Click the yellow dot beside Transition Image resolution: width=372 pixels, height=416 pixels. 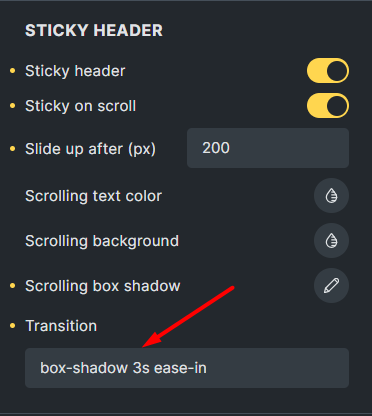click(13, 326)
